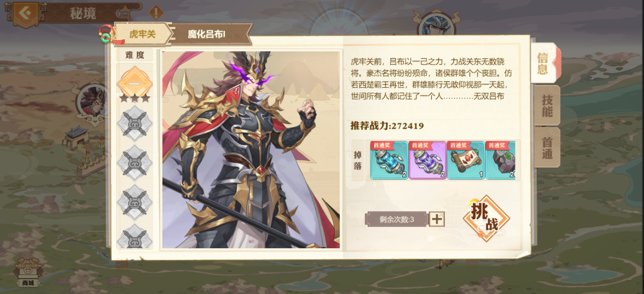The image size is (644, 294).
Task: Switch to the 首通 tab
Action: click(x=547, y=147)
